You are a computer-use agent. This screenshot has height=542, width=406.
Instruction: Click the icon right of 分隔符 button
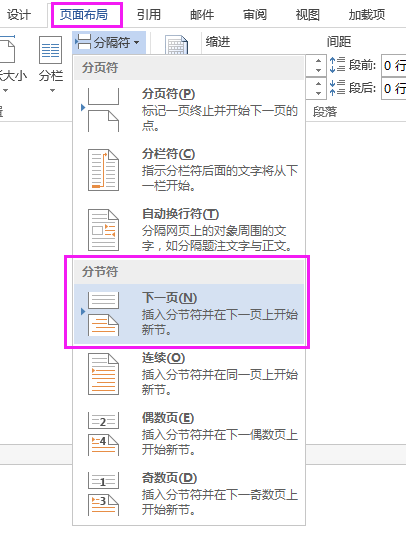pyautogui.click(x=176, y=45)
